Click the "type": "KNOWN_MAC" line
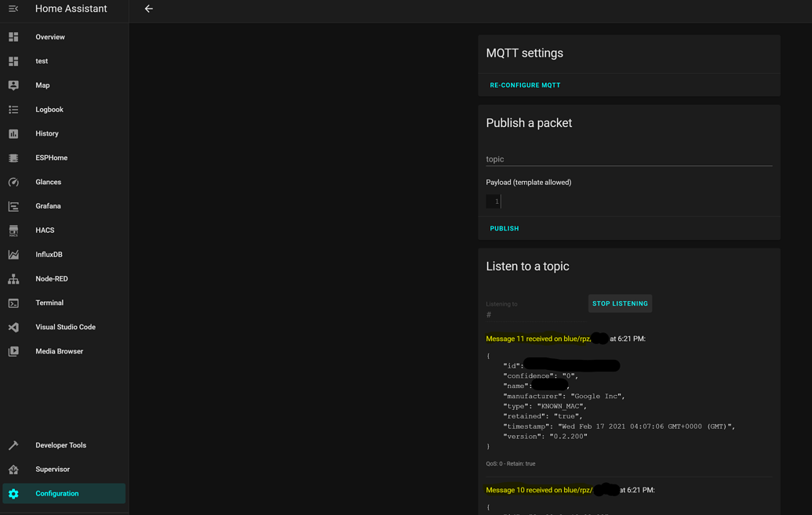The height and width of the screenshot is (515, 812). (x=544, y=406)
